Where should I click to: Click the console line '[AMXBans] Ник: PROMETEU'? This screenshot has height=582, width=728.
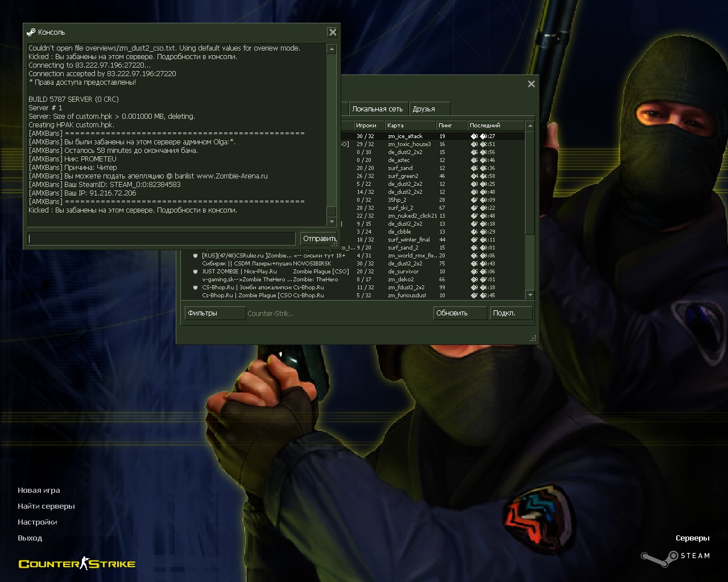72,159
